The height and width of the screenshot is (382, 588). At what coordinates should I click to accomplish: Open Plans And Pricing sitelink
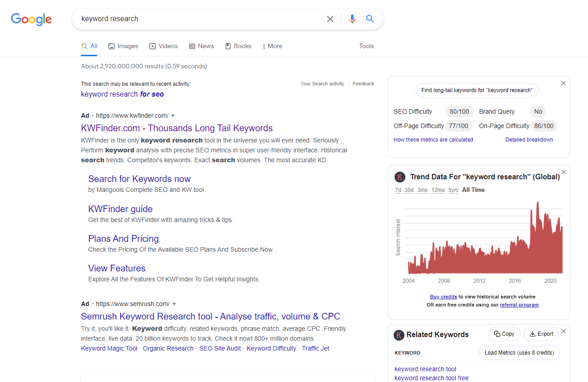pos(123,239)
